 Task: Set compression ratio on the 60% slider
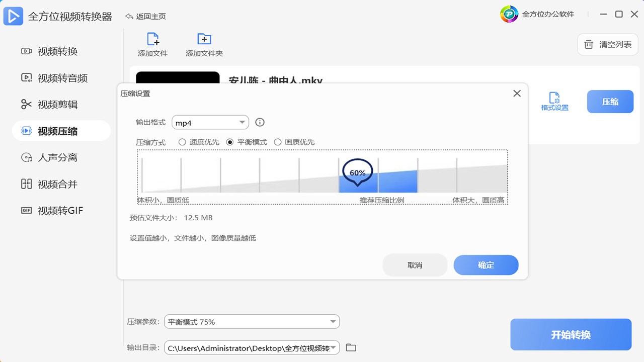click(357, 172)
